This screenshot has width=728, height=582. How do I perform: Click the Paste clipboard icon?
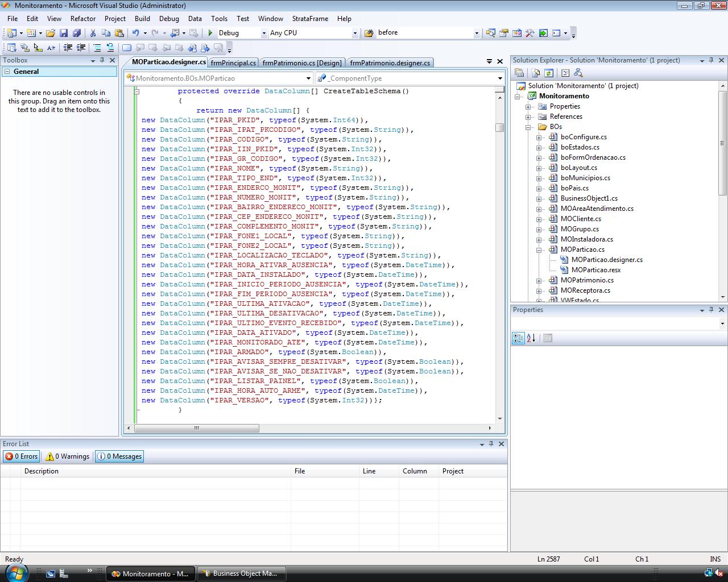pyautogui.click(x=119, y=33)
